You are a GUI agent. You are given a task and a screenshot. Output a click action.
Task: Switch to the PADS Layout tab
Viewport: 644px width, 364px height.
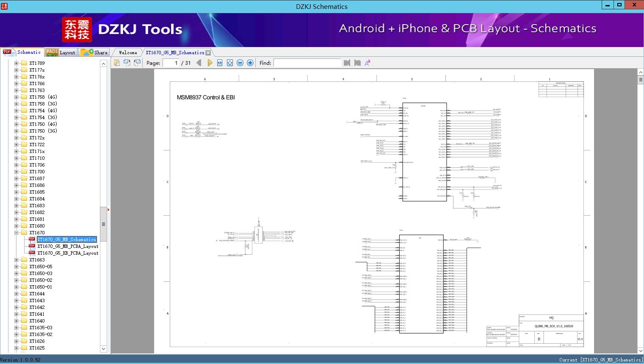[x=61, y=53]
